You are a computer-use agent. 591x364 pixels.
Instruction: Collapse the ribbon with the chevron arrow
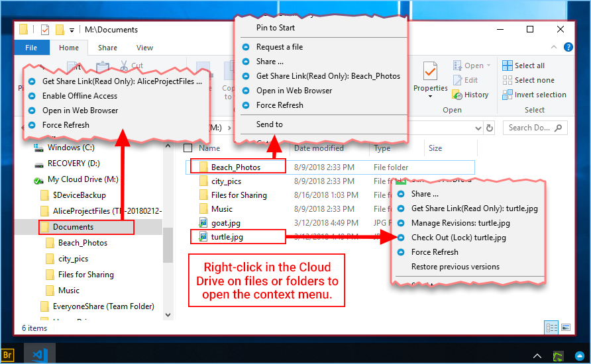(x=554, y=47)
